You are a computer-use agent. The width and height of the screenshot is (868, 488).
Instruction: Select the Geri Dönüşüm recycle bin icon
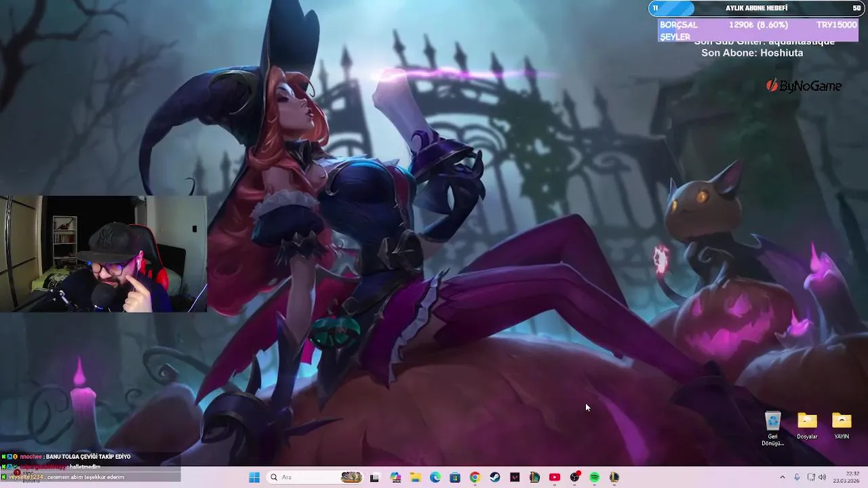pyautogui.click(x=772, y=429)
